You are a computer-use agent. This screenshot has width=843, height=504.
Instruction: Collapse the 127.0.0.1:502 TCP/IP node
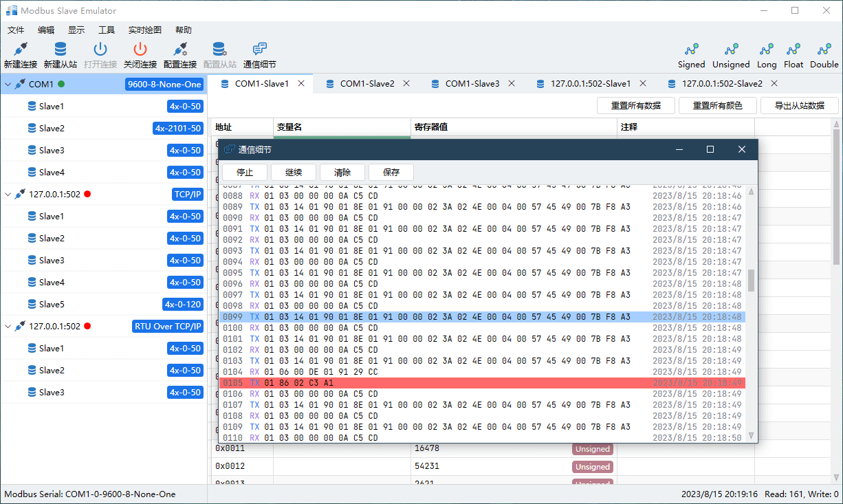pyautogui.click(x=8, y=195)
